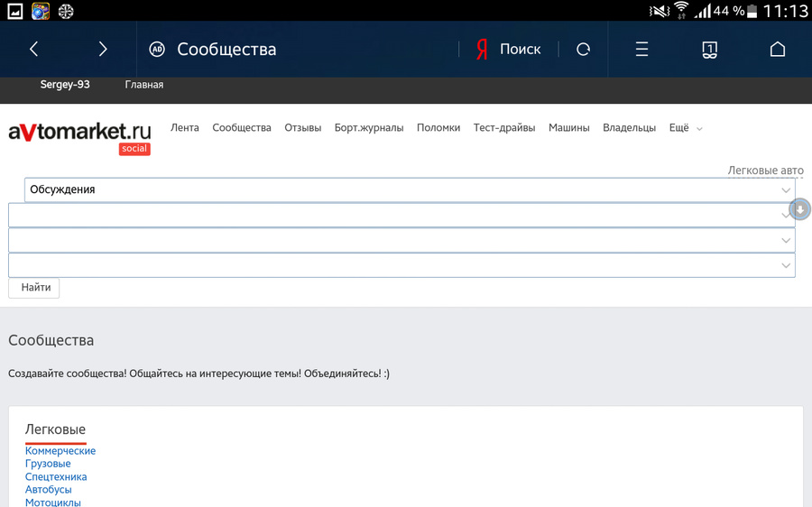Open the Спецтехника link
The height and width of the screenshot is (507, 812).
tap(56, 476)
